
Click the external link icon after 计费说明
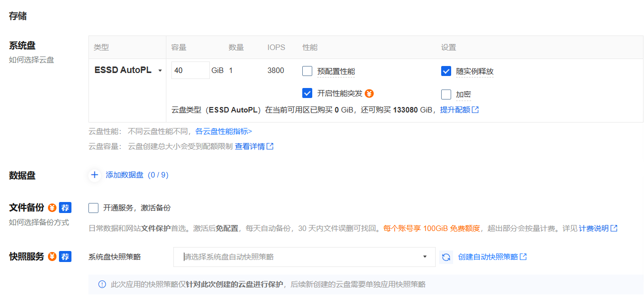[x=614, y=228]
